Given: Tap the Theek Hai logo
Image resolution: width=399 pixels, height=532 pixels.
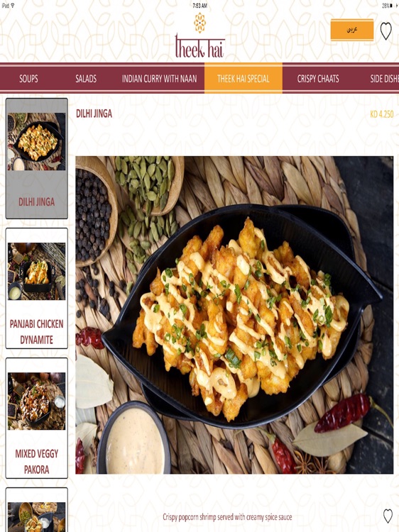Looking at the screenshot, I should pos(199,45).
